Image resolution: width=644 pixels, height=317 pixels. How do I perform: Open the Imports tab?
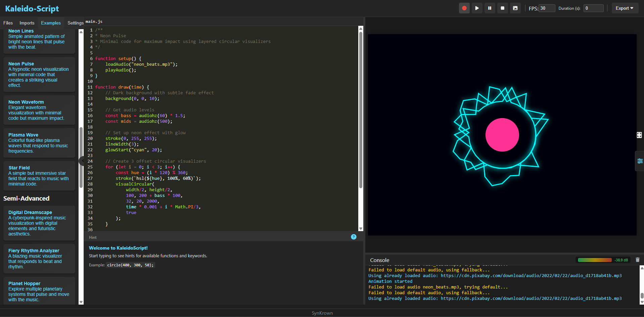pyautogui.click(x=27, y=23)
